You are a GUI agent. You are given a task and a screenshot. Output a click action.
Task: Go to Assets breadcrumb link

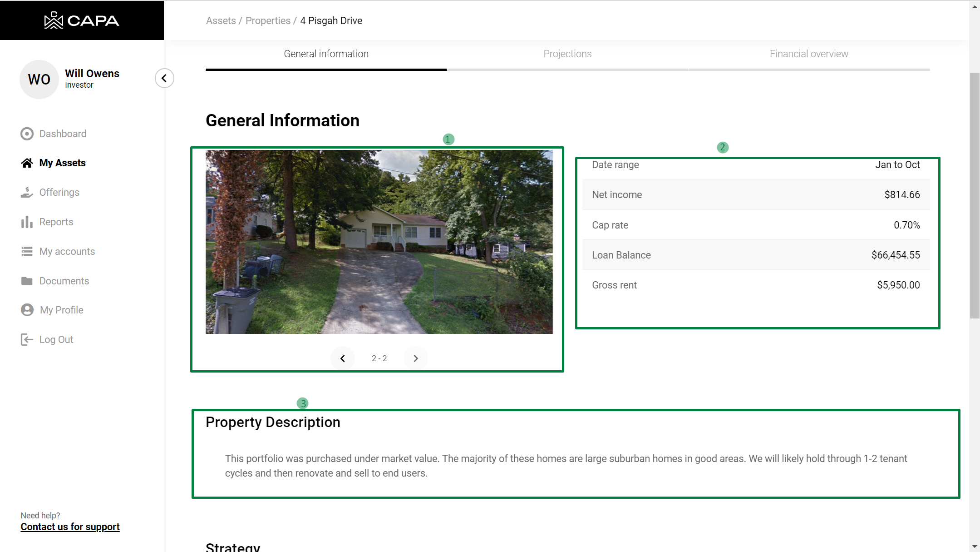(221, 21)
